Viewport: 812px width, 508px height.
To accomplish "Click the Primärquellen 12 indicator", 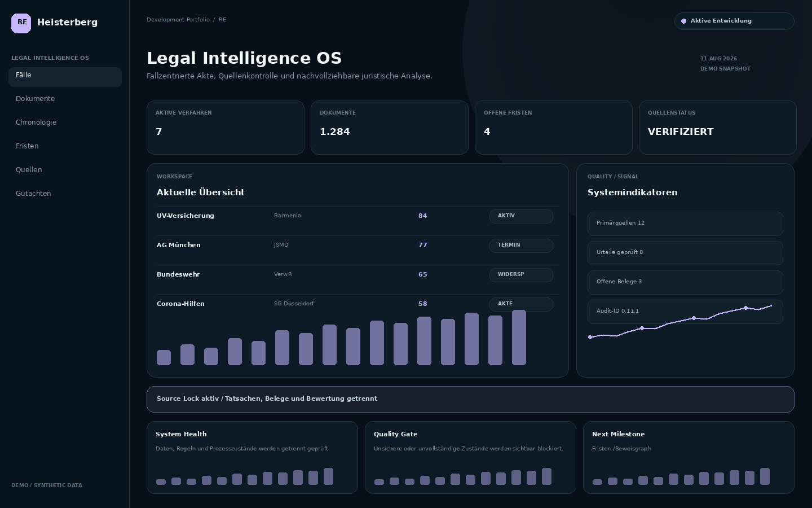I will coord(685,224).
